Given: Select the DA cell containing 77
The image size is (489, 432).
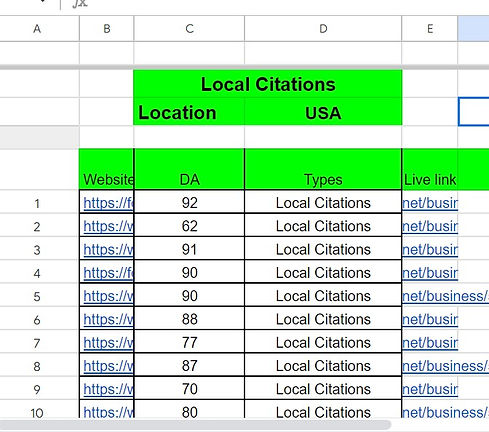Looking at the screenshot, I should (x=189, y=342).
